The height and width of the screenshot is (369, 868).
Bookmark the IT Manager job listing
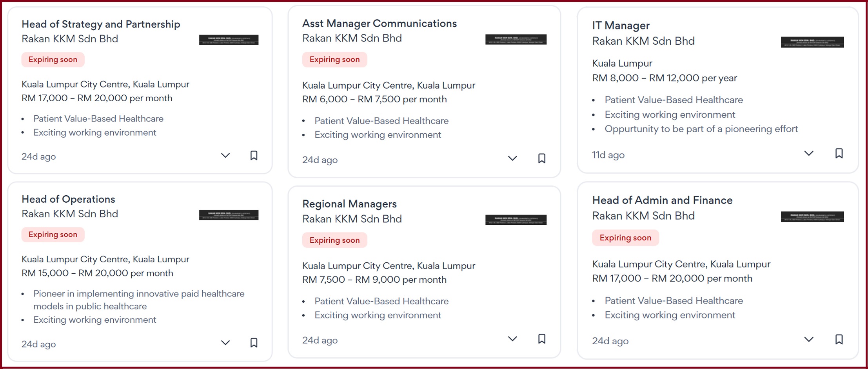839,153
